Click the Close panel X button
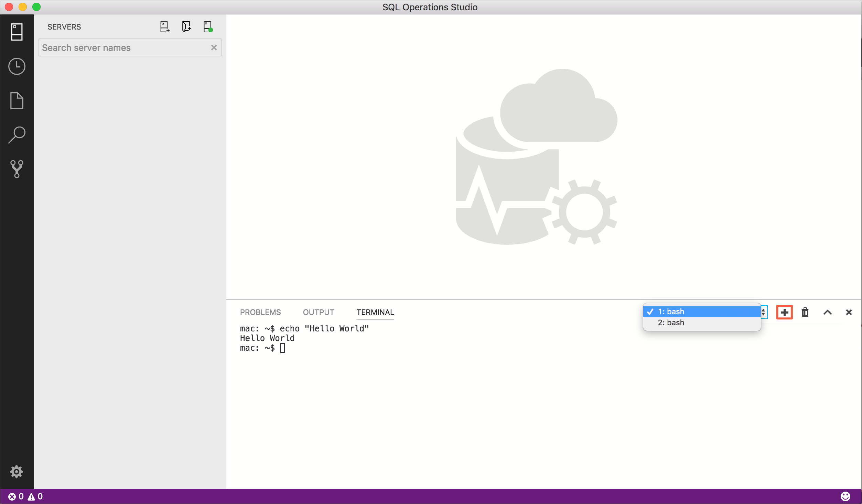 849,312
